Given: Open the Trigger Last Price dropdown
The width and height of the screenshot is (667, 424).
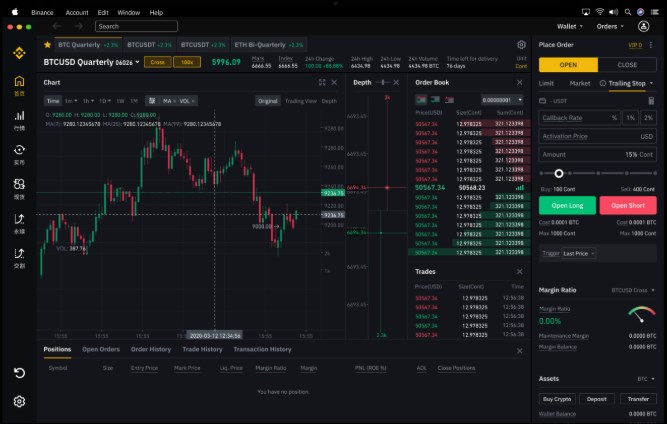Looking at the screenshot, I should [x=580, y=254].
